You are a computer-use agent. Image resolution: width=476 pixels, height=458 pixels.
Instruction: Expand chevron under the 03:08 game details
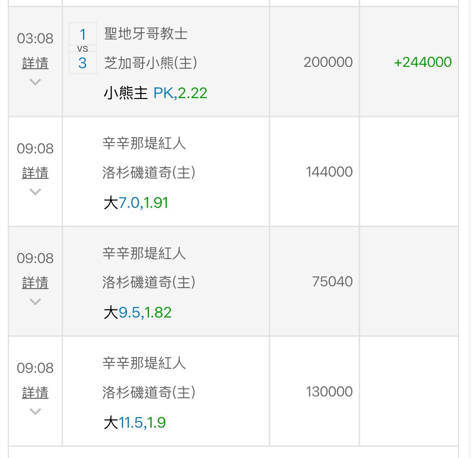[35, 82]
